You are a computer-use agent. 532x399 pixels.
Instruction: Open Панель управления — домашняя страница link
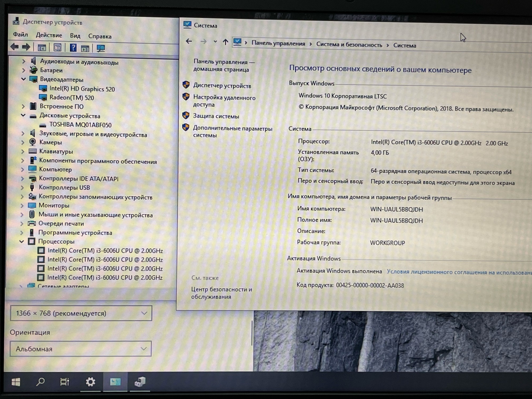[x=224, y=65]
